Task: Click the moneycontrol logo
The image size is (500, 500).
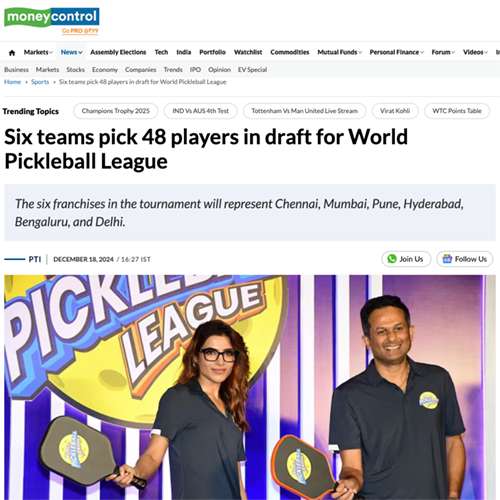Action: [x=52, y=17]
